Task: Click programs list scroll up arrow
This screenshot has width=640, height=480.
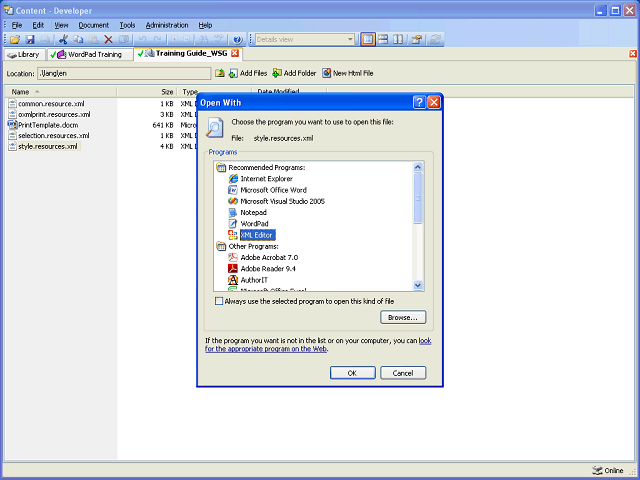Action: (x=418, y=167)
